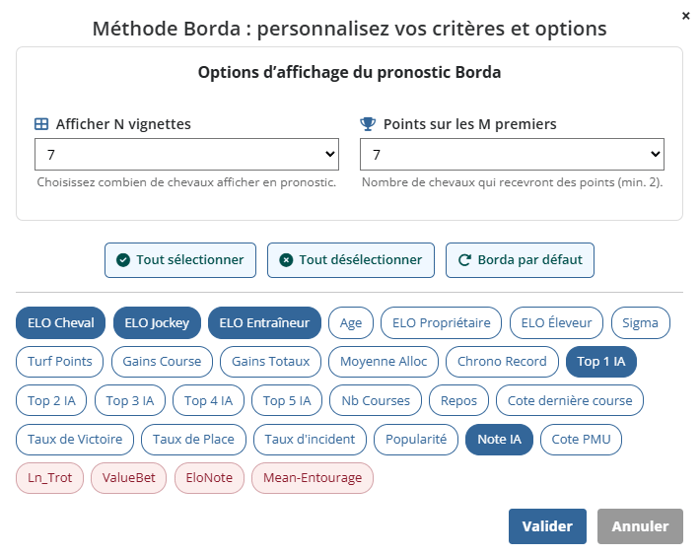Select the Chrono Record criterion

502,362
